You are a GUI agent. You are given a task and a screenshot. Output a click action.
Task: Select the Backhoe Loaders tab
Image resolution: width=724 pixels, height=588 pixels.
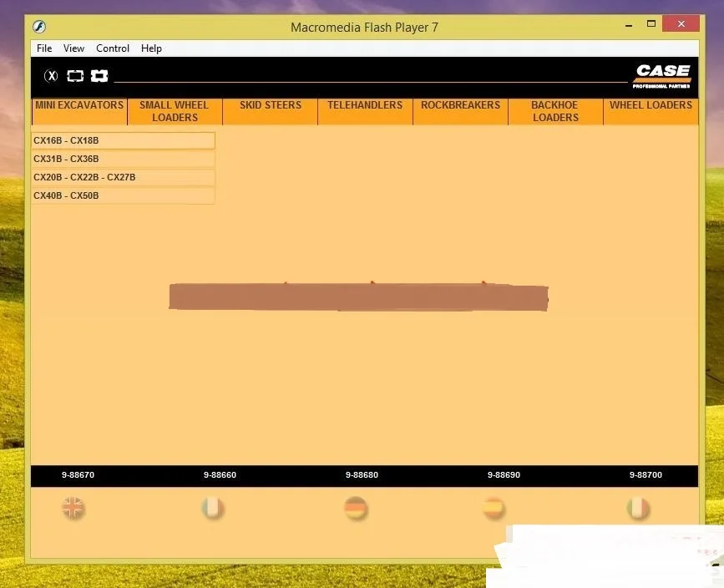coord(555,111)
